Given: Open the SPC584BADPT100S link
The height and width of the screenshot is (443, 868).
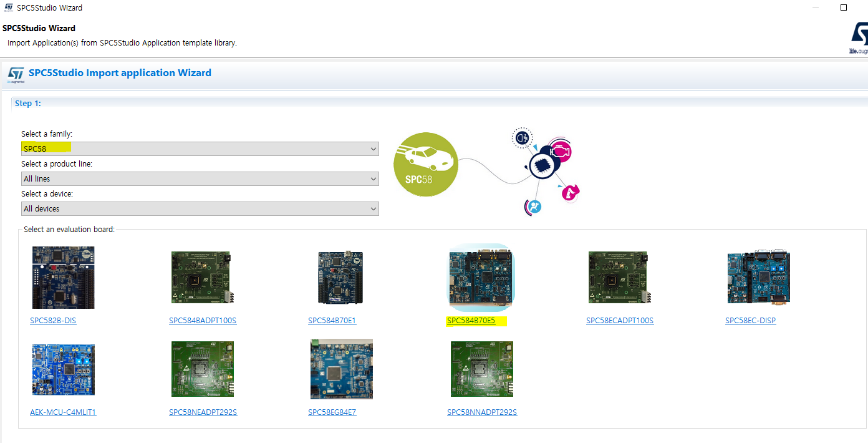Looking at the screenshot, I should [x=203, y=321].
